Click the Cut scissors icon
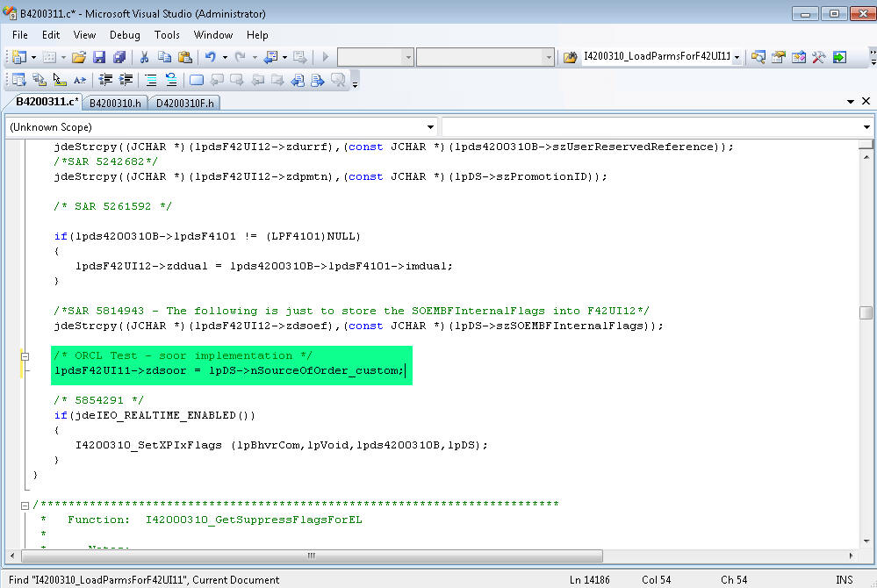Screen dimensions: 877x588 (144, 57)
